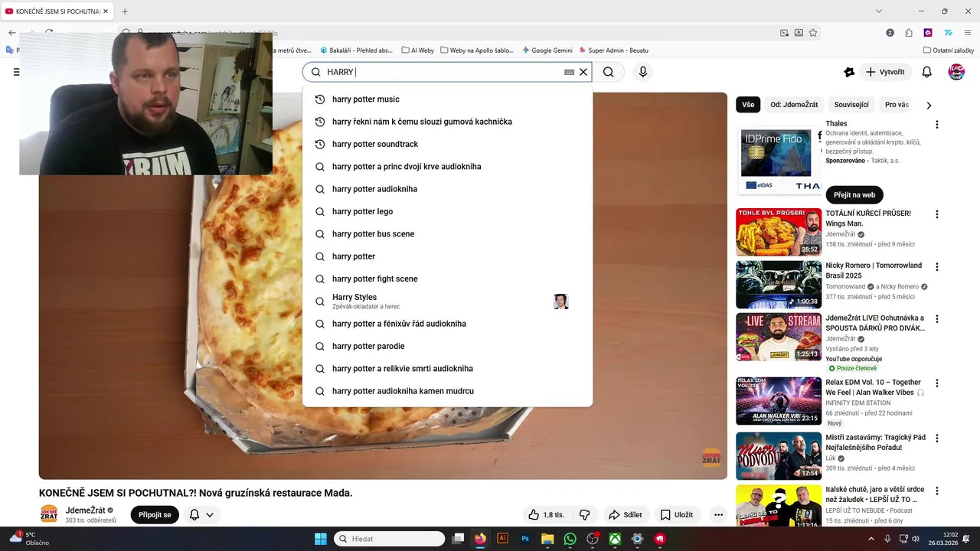Open options for Nicky Romero Tomorrowland video

[x=936, y=267]
